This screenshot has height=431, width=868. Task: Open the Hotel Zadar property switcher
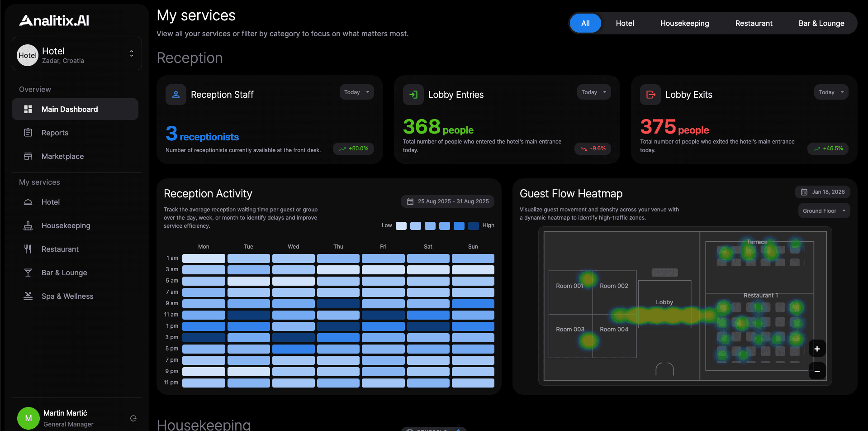(x=77, y=54)
